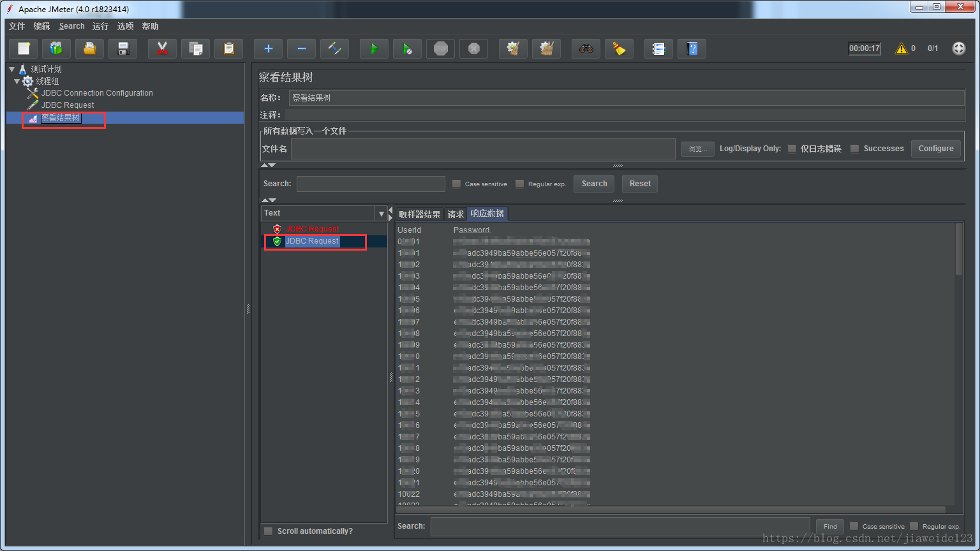Cut selection with the scissors icon
This screenshot has height=551, width=980.
point(163,48)
